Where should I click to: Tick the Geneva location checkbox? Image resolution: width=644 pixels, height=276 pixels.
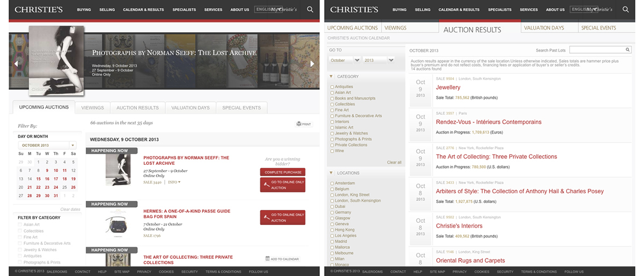pos(332,224)
